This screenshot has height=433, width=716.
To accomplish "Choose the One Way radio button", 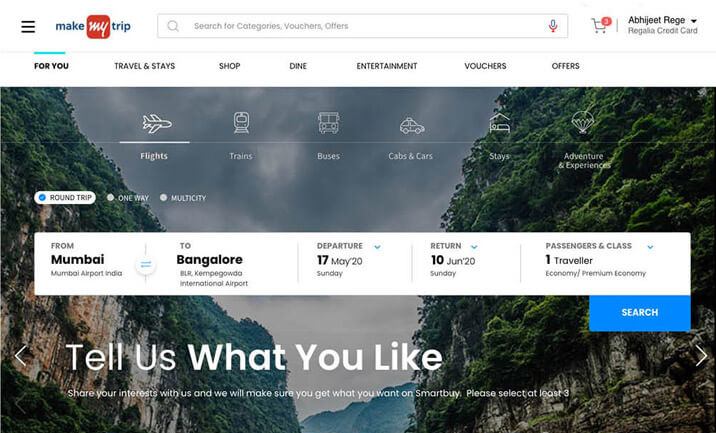I will coord(111,197).
